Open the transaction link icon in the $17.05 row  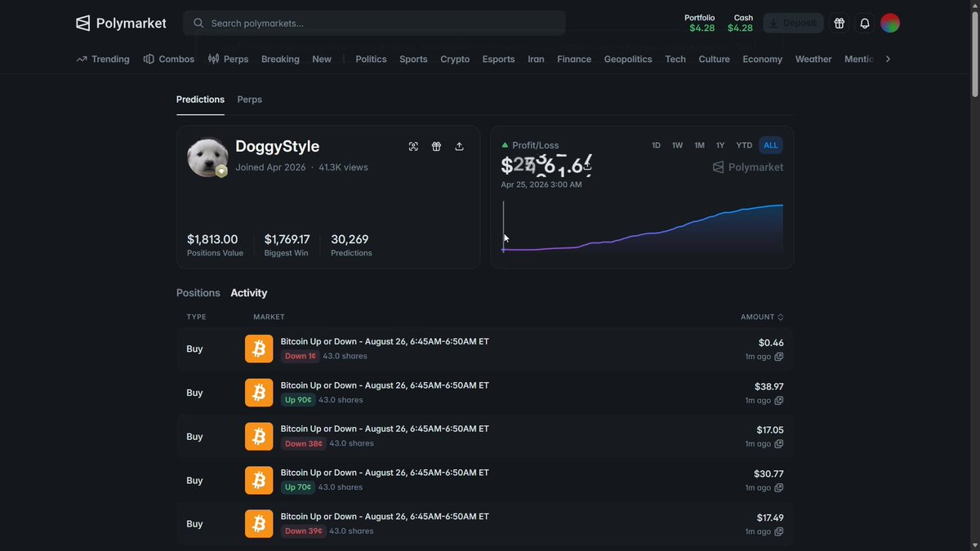tap(778, 444)
